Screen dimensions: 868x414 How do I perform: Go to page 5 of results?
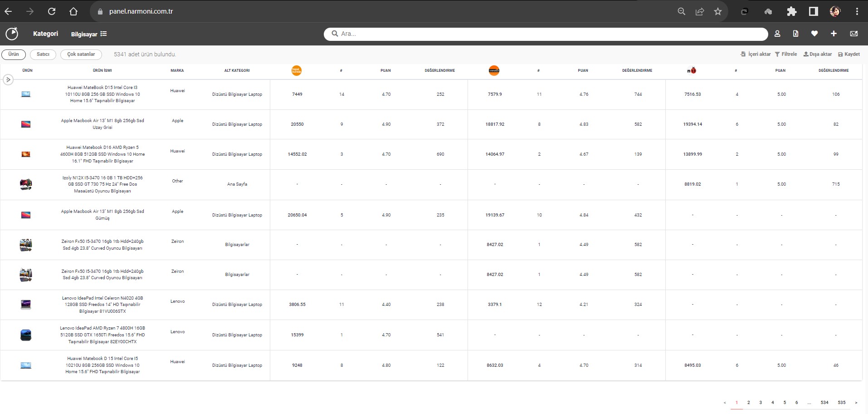[x=785, y=403]
